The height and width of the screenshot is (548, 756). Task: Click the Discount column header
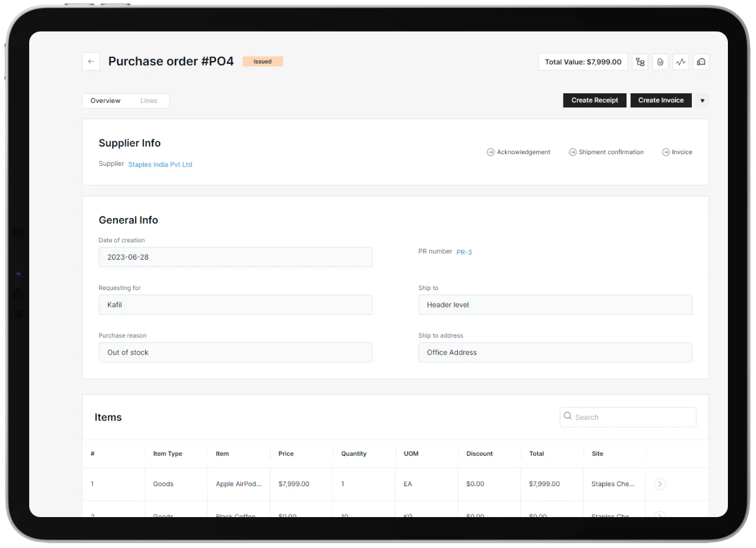480,454
